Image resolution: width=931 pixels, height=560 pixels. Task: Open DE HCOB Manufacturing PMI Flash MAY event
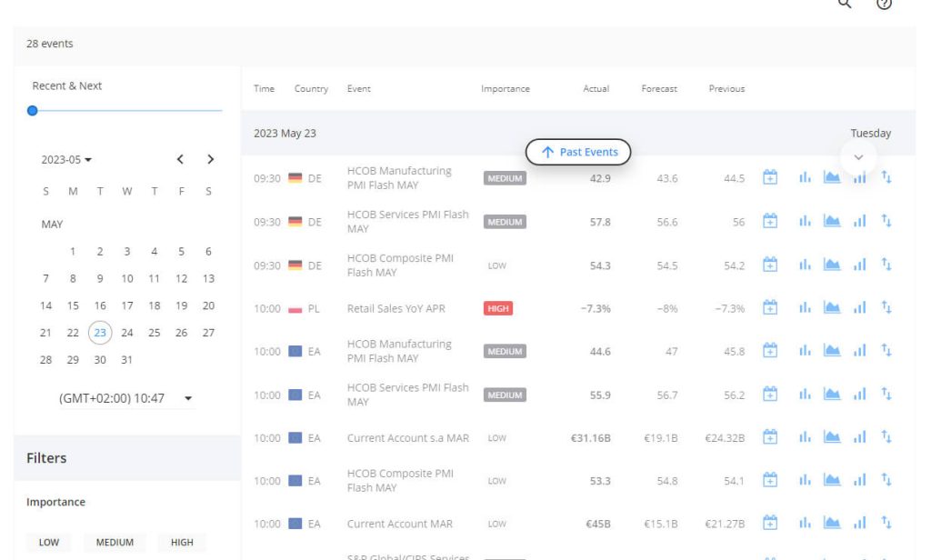pos(399,178)
